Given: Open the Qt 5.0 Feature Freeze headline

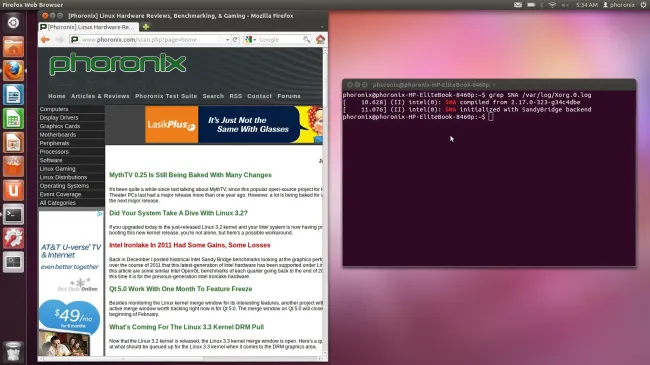Looking at the screenshot, I should coord(180,289).
